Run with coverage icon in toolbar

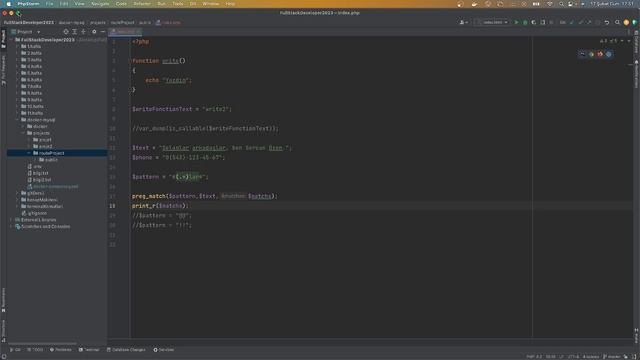533,22
